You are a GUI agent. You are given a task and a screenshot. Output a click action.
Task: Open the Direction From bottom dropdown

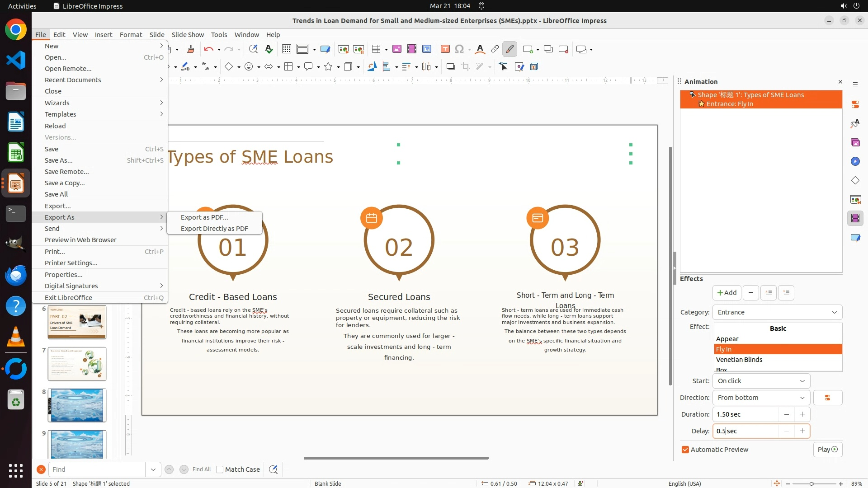point(761,398)
